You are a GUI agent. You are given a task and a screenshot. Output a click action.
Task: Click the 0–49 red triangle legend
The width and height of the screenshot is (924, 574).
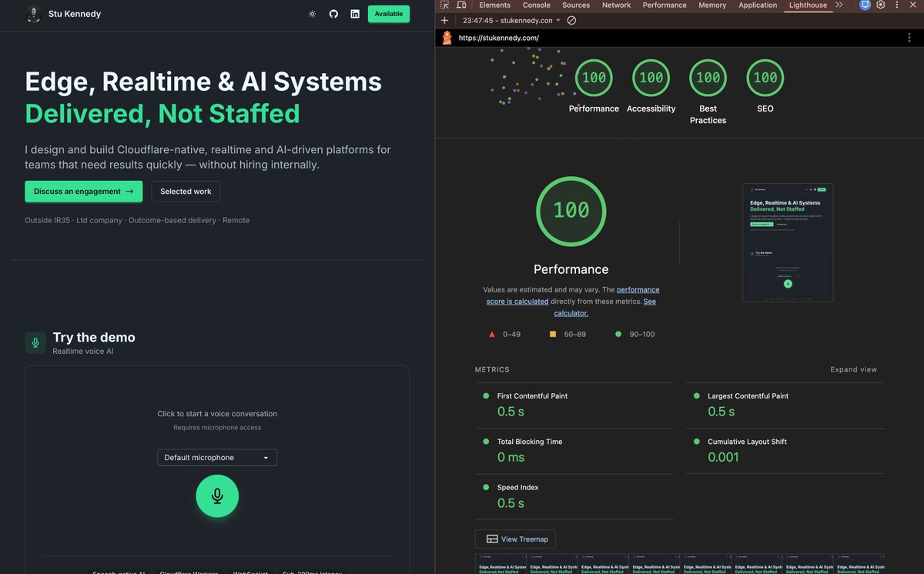[x=505, y=334]
